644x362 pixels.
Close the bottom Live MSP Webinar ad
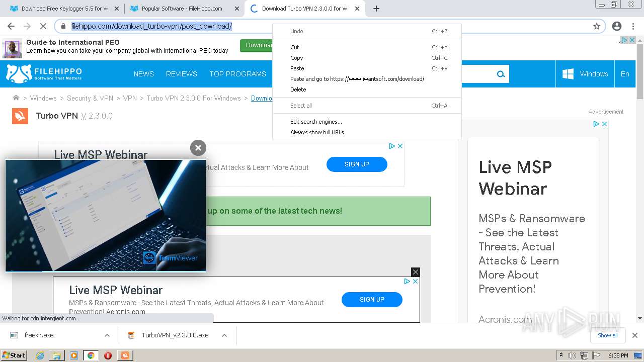click(x=415, y=282)
